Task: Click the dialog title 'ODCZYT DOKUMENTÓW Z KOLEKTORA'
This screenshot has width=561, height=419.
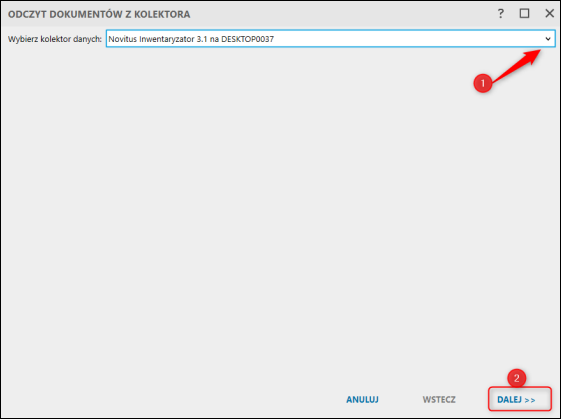Action: 99,14
